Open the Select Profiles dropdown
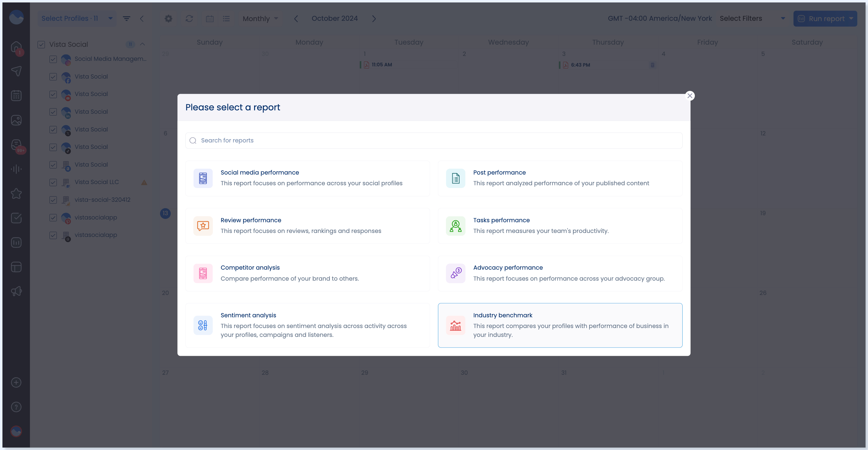The image size is (868, 450). pos(77,19)
